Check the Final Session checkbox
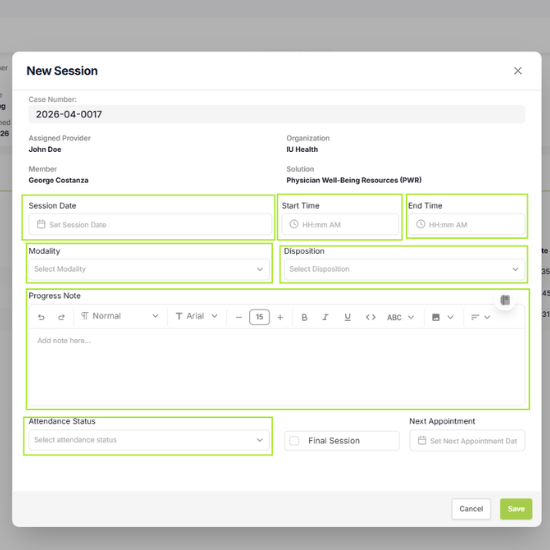The image size is (550, 550). tap(294, 441)
